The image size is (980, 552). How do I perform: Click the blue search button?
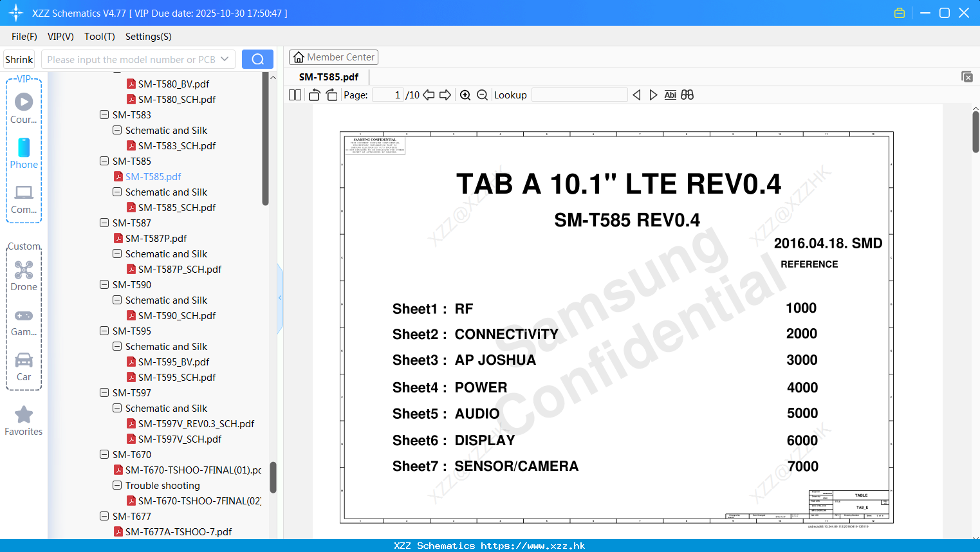[x=257, y=59]
